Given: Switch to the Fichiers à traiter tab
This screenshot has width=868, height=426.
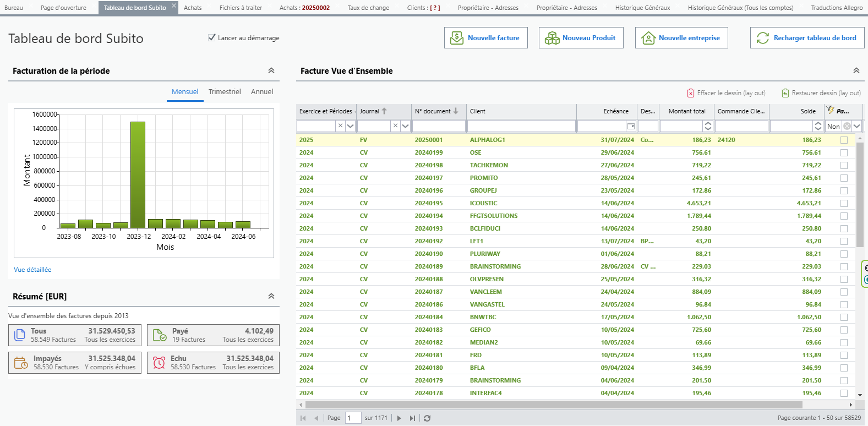Looking at the screenshot, I should point(241,8).
